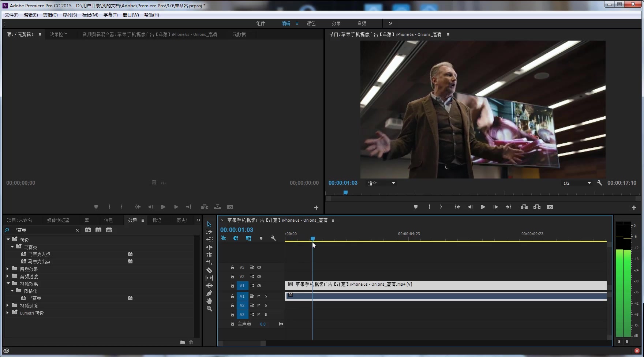Open timeline display settings wrench
The image size is (644, 357).
click(x=273, y=238)
